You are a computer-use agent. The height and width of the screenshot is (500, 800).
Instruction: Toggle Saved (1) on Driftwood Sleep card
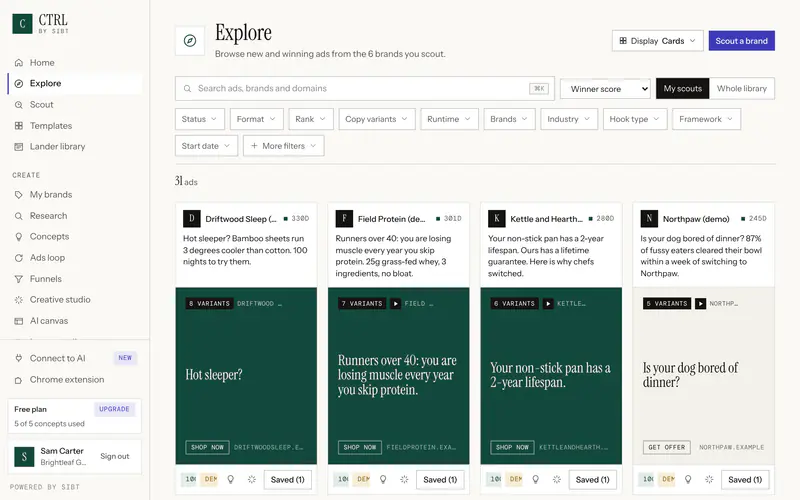[x=288, y=480]
